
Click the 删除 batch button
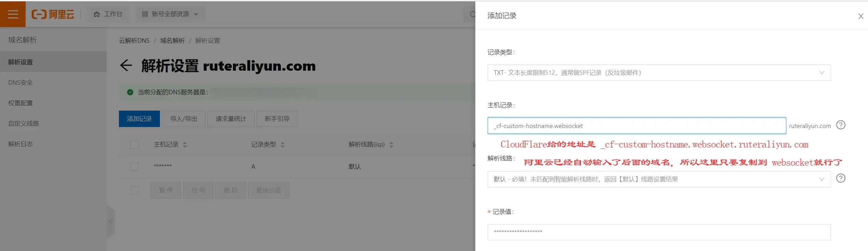(x=231, y=190)
